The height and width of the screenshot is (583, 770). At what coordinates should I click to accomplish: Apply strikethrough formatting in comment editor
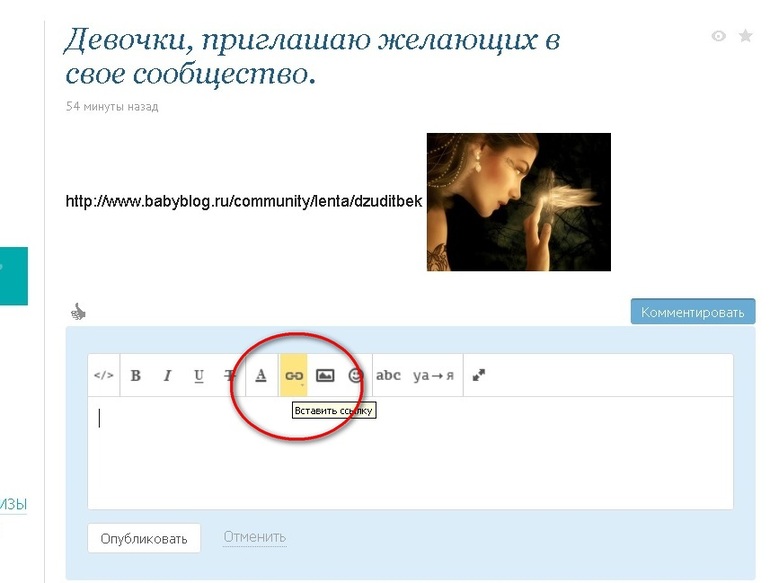(230, 376)
